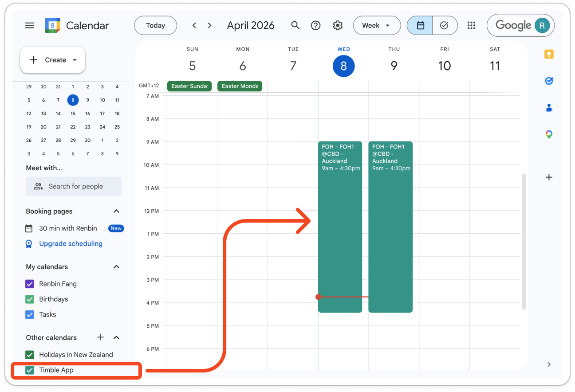Click the Google Calendar logo

(52, 25)
